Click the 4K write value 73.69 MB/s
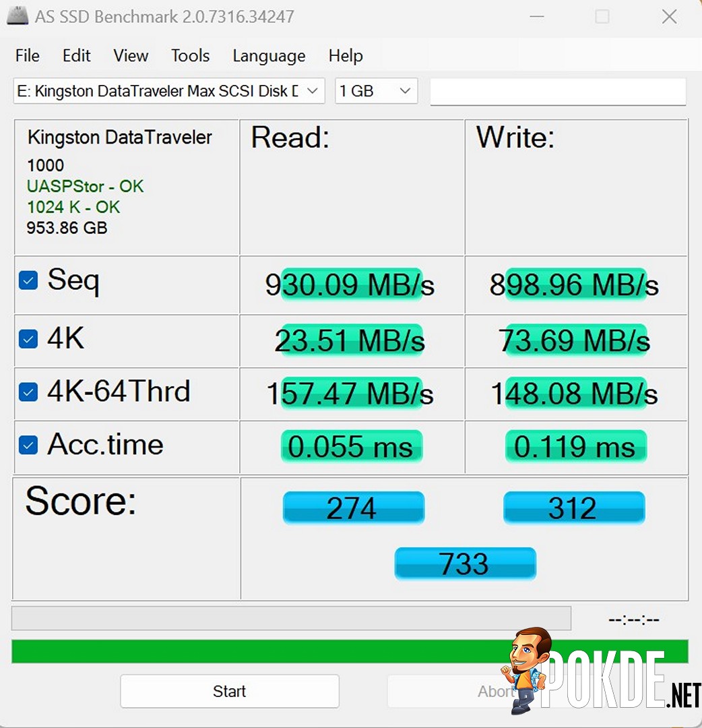The image size is (702, 728). point(575,340)
